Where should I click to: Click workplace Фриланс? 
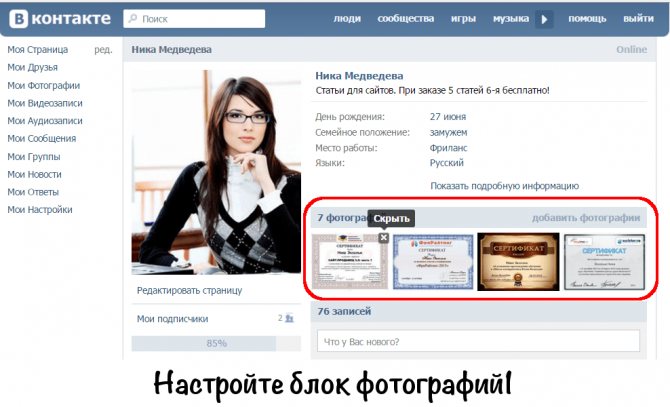[x=448, y=148]
